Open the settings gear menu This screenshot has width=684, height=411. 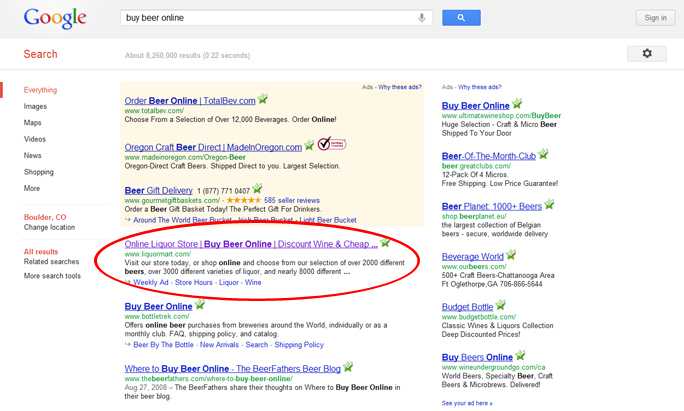[646, 54]
